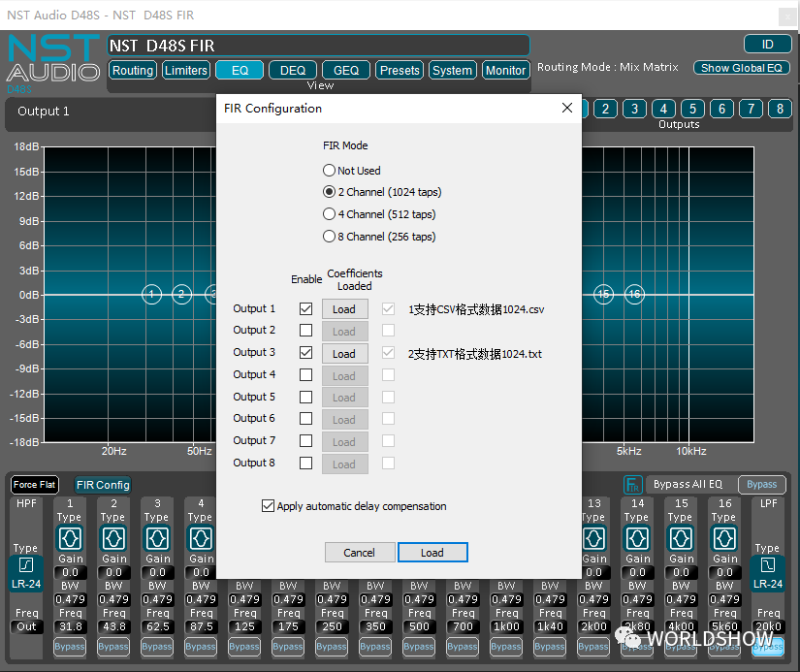Click the Force Flat button
Image resolution: width=800 pixels, height=672 pixels.
click(x=34, y=484)
